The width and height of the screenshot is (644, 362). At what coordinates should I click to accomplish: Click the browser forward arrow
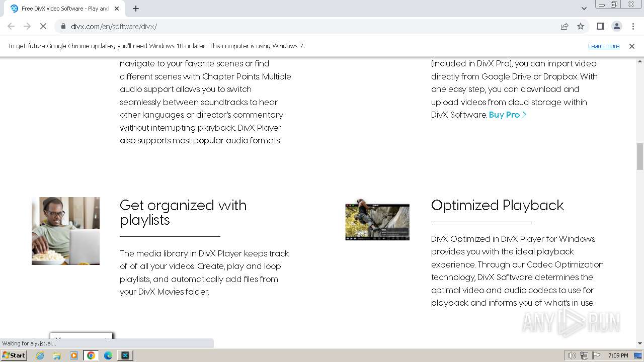27,26
